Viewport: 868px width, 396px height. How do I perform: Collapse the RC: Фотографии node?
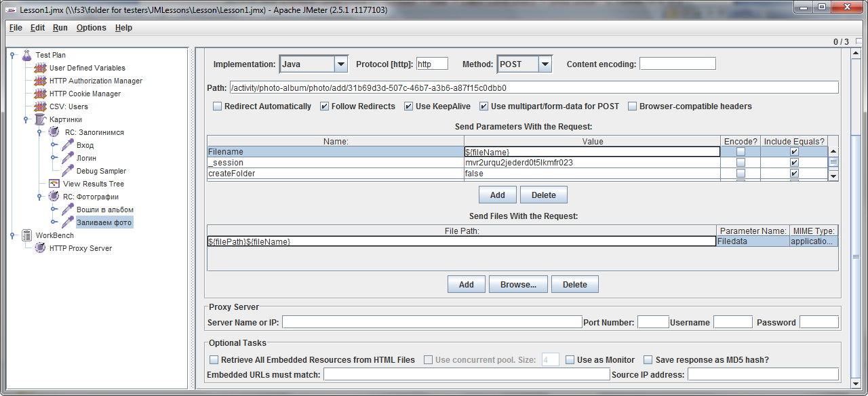coord(40,197)
